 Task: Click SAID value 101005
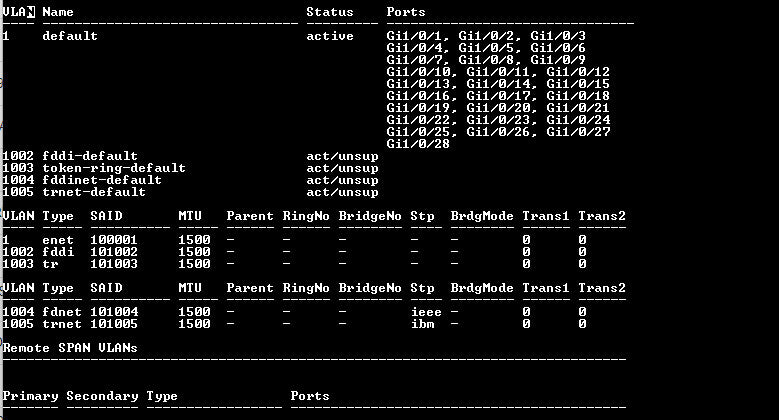coord(114,324)
